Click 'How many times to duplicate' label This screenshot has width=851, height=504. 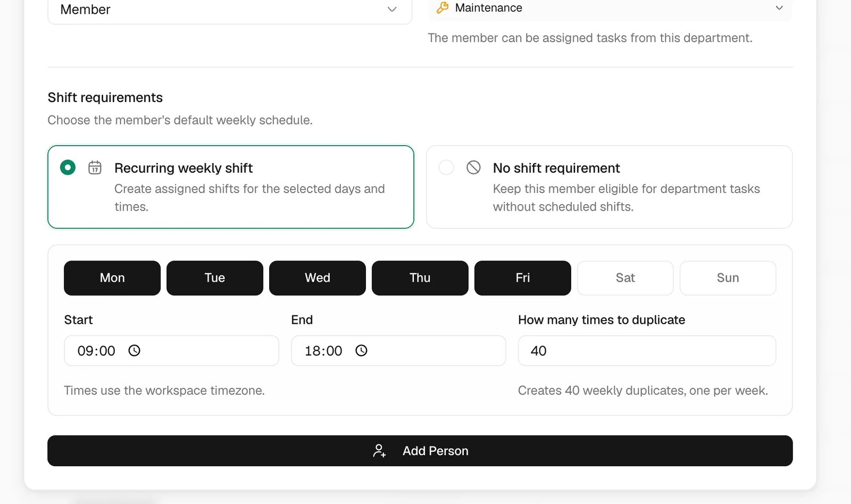[602, 320]
